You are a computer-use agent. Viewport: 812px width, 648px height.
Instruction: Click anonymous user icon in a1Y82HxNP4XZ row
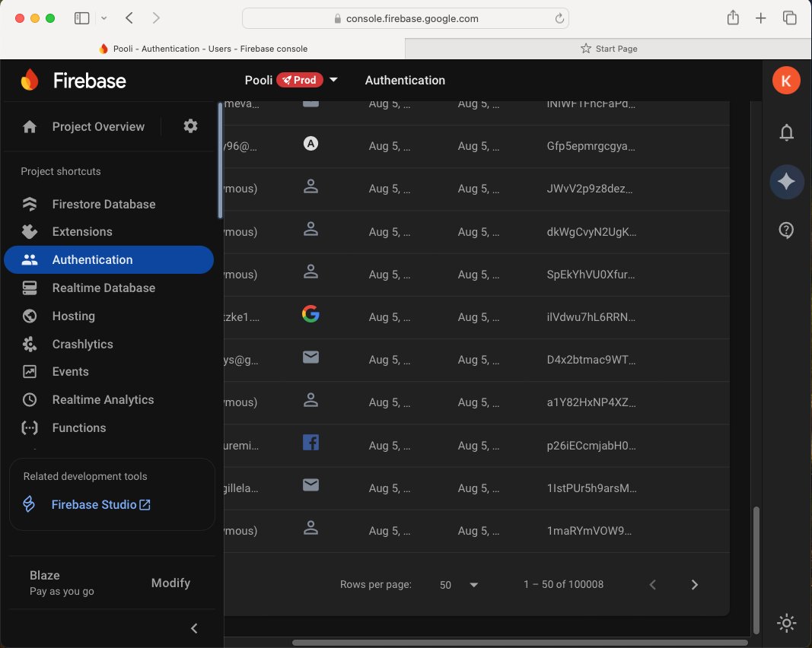[x=310, y=399]
